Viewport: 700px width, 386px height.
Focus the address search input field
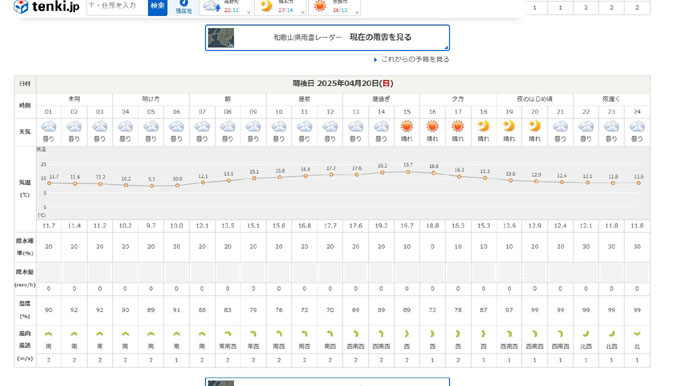[x=117, y=6]
